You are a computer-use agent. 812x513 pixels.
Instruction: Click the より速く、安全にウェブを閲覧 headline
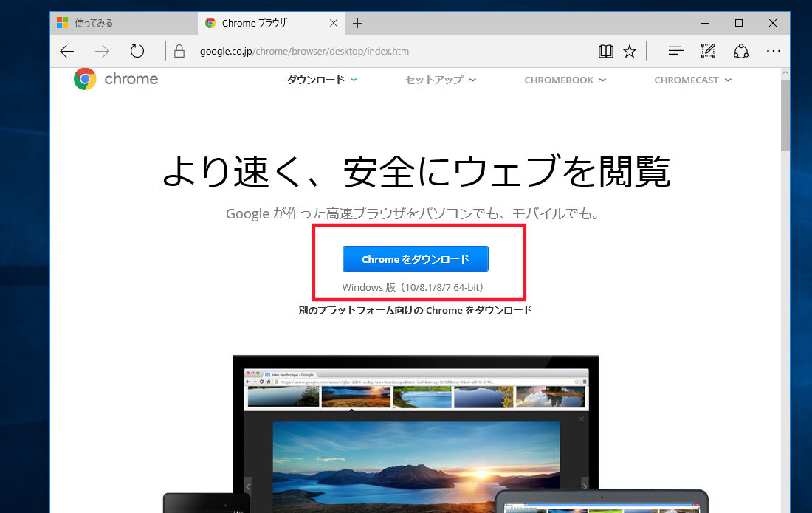(x=416, y=172)
